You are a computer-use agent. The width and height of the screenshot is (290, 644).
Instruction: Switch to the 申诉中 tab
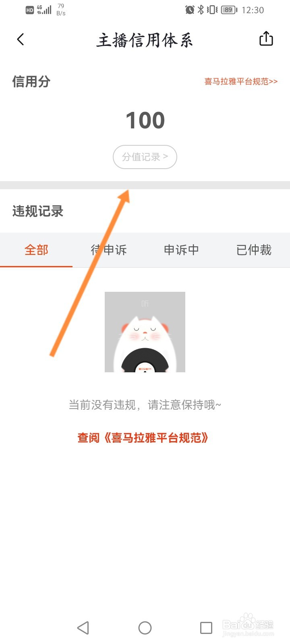[x=181, y=250]
